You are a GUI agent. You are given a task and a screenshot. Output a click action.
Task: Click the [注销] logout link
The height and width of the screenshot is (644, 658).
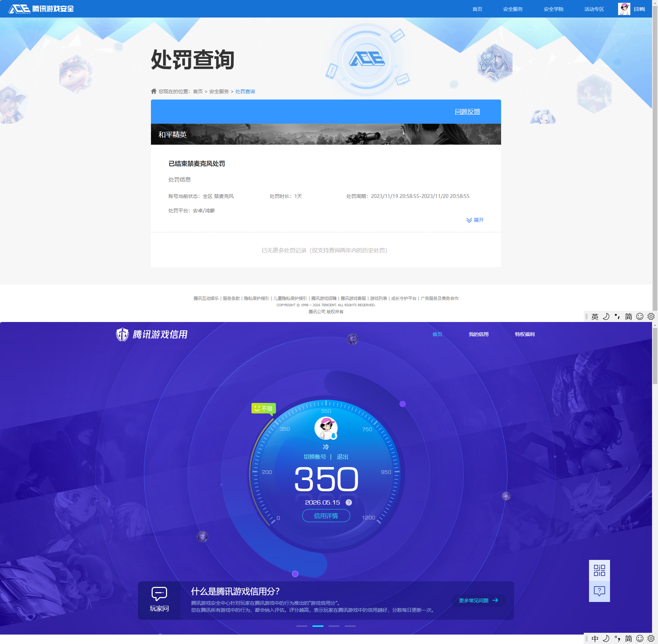click(639, 9)
